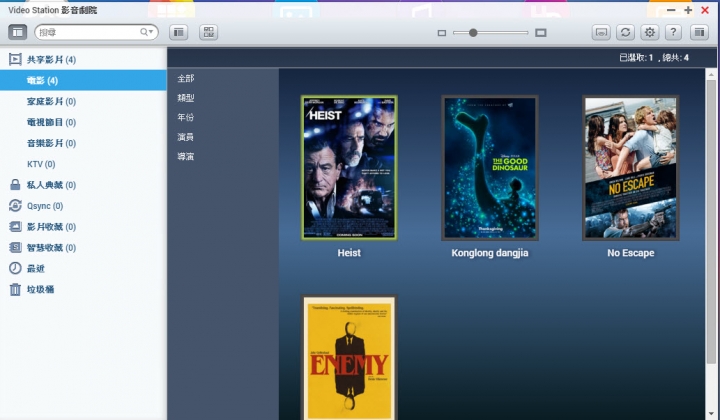Click the search magnifier dropdown icon
Viewport: 720px width, 420px height.
(x=146, y=32)
